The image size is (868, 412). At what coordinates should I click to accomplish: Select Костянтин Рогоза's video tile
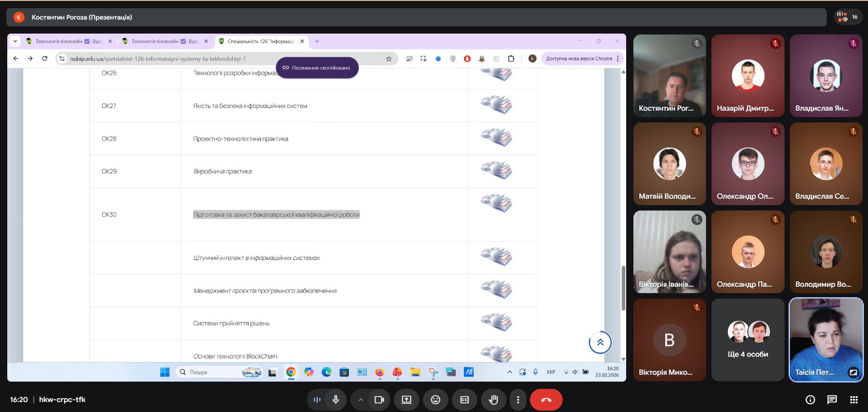click(x=669, y=76)
